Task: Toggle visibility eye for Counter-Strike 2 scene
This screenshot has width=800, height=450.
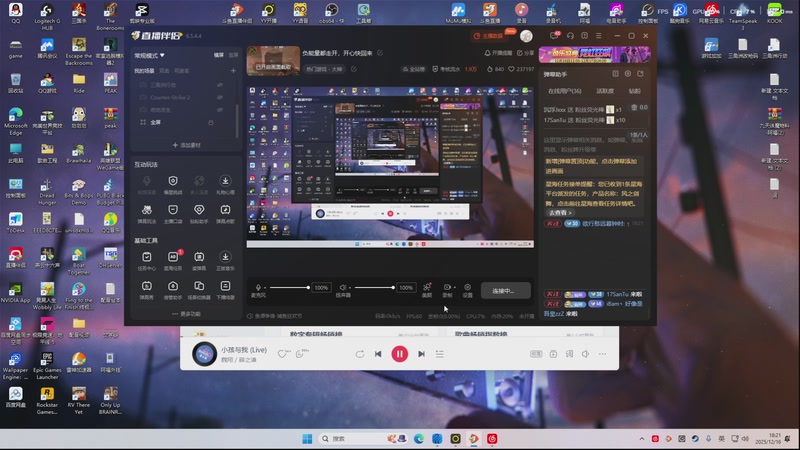Action: tap(220, 97)
